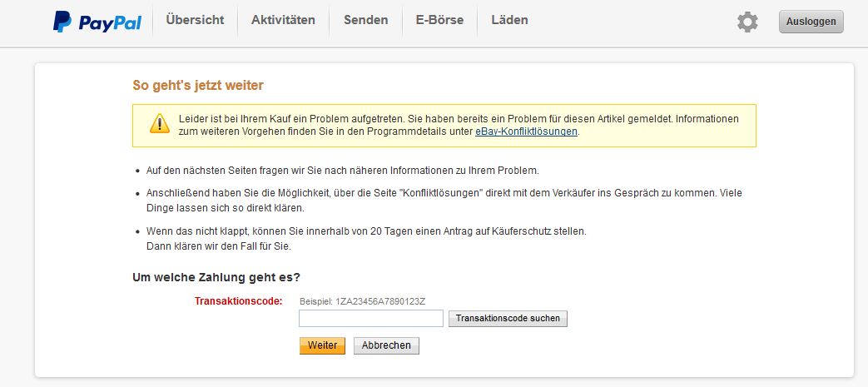Image resolution: width=868 pixels, height=387 pixels.
Task: Click the yellow warning triangle icon
Action: (x=159, y=124)
